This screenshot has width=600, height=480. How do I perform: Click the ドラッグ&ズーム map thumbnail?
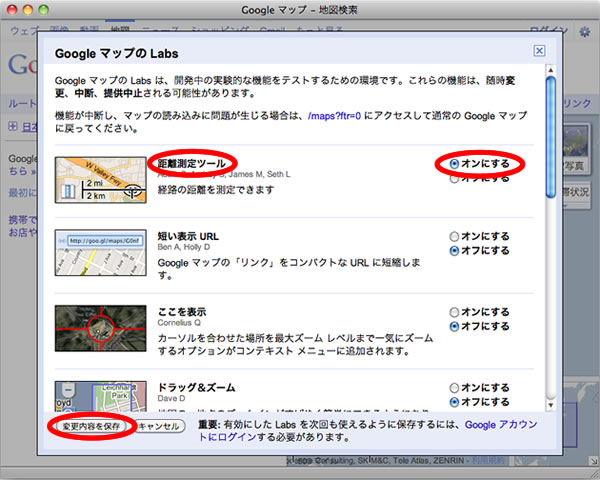101,396
